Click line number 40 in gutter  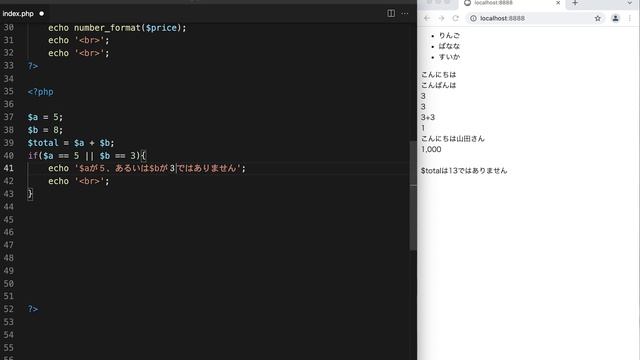9,156
